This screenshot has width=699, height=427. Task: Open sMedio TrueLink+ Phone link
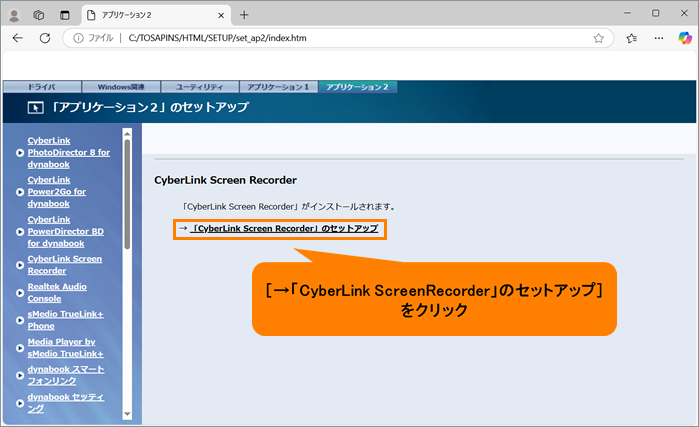coord(66,320)
